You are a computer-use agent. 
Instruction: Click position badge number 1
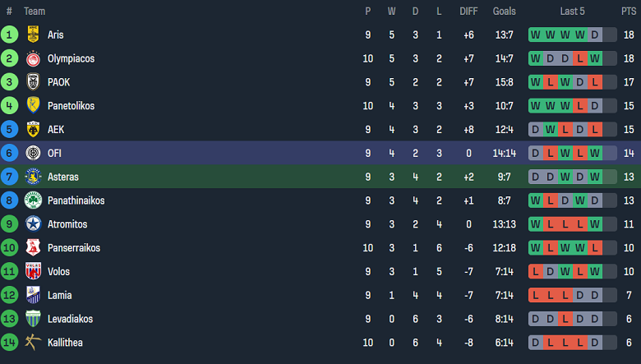[x=10, y=35]
